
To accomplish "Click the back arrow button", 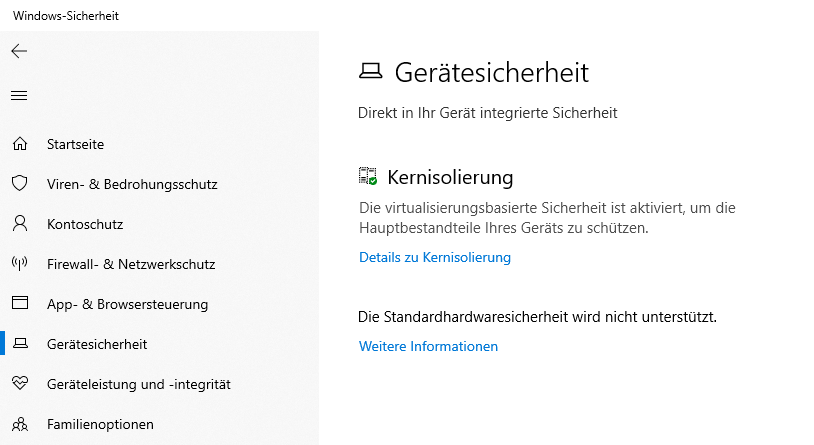I will 19,51.
